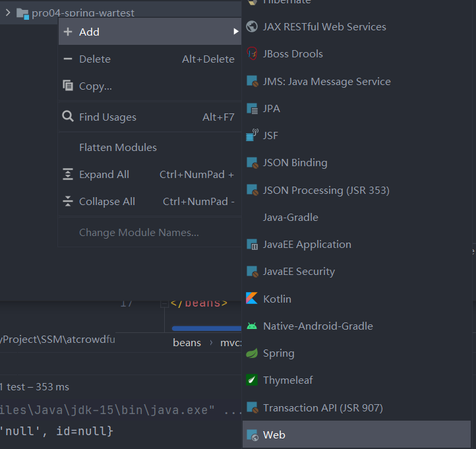Image resolution: width=476 pixels, height=449 pixels.
Task: Click the JBoss Drools icon
Action: (x=252, y=53)
